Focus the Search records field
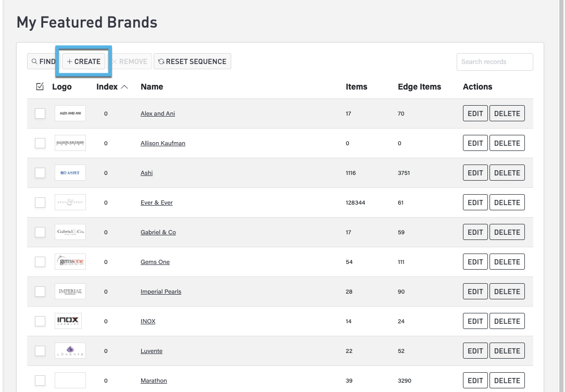 [494, 61]
